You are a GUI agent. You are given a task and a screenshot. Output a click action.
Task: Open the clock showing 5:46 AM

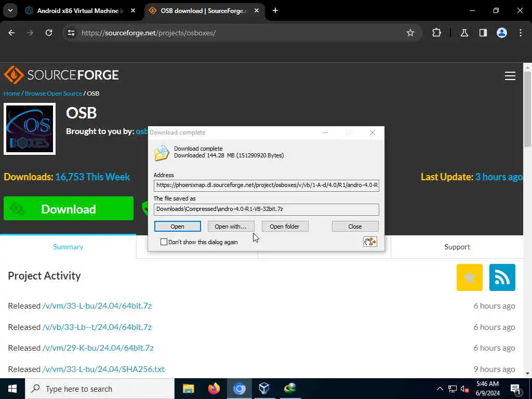(488, 389)
